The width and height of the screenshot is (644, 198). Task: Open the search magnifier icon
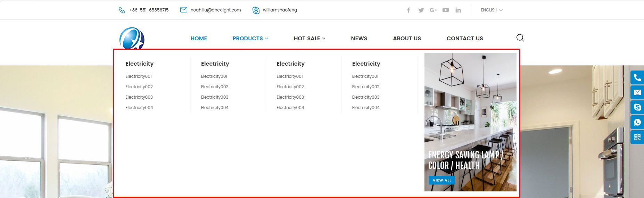520,38
